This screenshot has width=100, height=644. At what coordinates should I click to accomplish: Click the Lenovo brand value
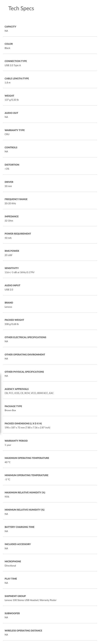click(x=8, y=307)
